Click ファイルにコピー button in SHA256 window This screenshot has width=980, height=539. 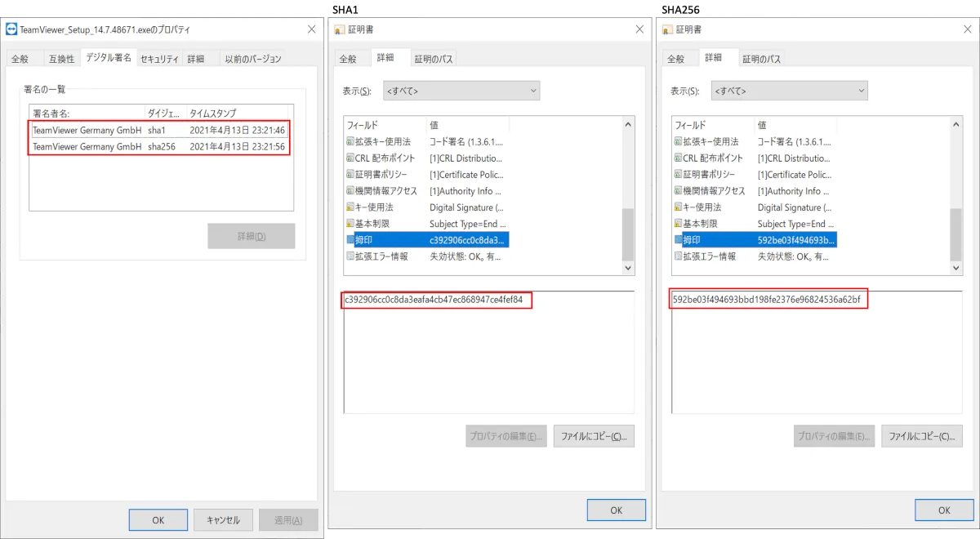click(x=922, y=436)
